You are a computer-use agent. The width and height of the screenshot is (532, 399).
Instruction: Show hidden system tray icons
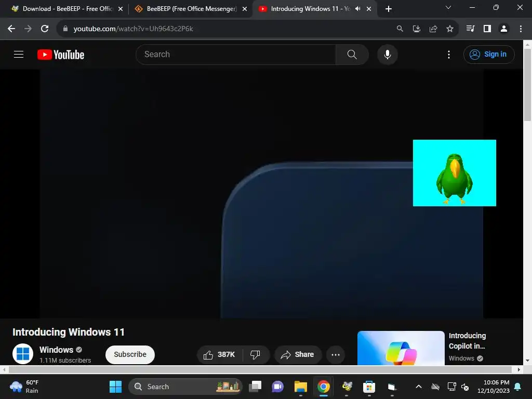pyautogui.click(x=419, y=387)
